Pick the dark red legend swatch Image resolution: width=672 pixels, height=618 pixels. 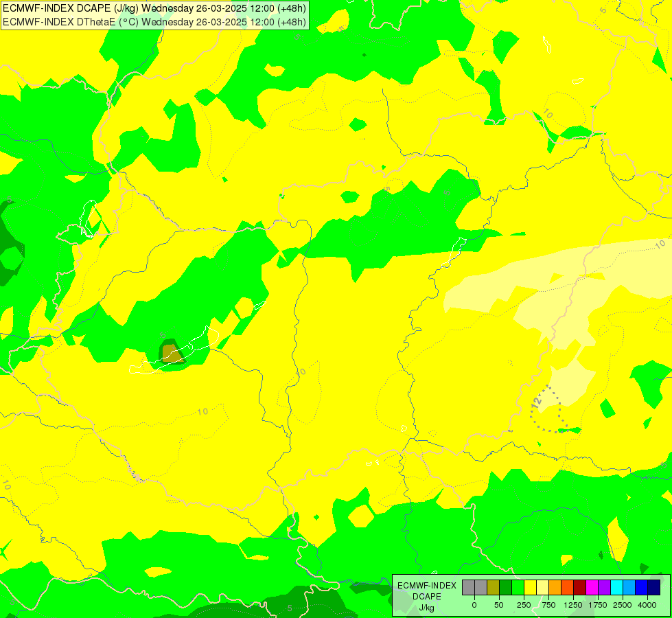580,588
